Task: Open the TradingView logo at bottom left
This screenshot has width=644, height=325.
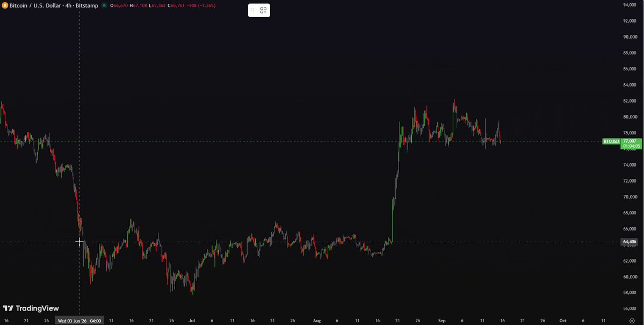Action: pos(31,308)
